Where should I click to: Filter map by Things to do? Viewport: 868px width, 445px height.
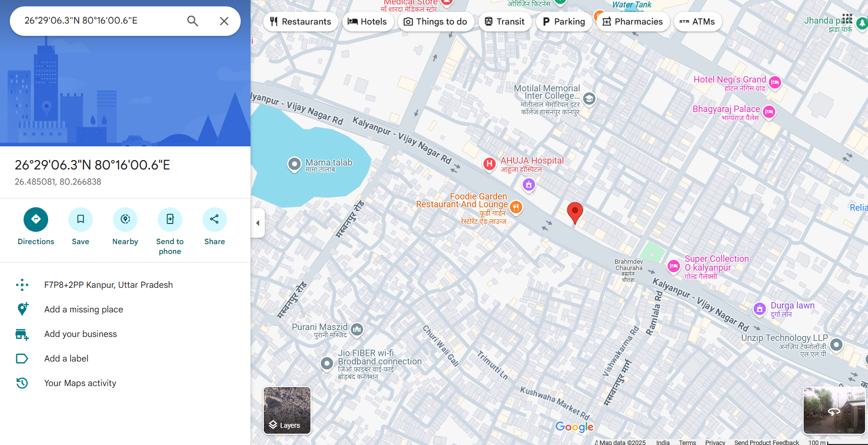click(x=436, y=22)
